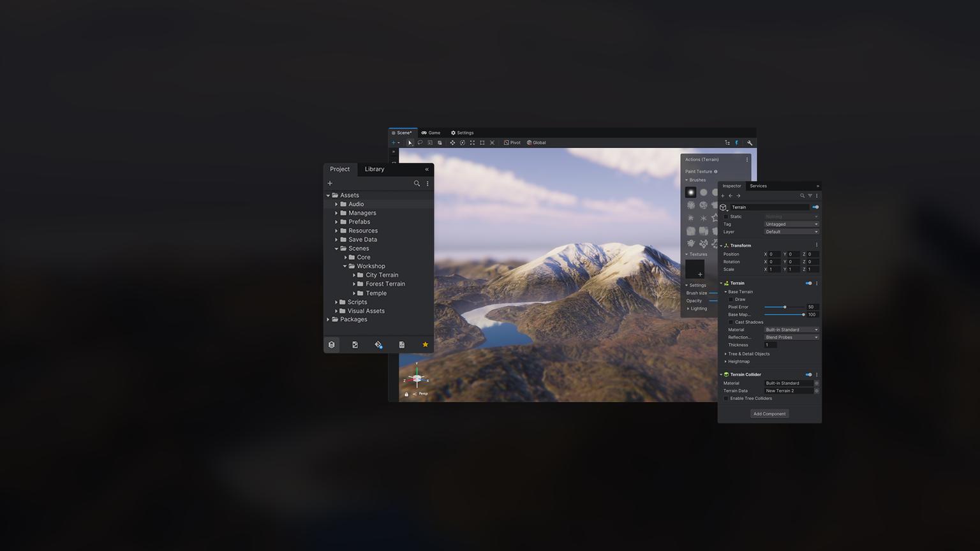Choose the Rotate tool in Scene toolbar
Image resolution: width=980 pixels, height=551 pixels.
click(x=463, y=143)
